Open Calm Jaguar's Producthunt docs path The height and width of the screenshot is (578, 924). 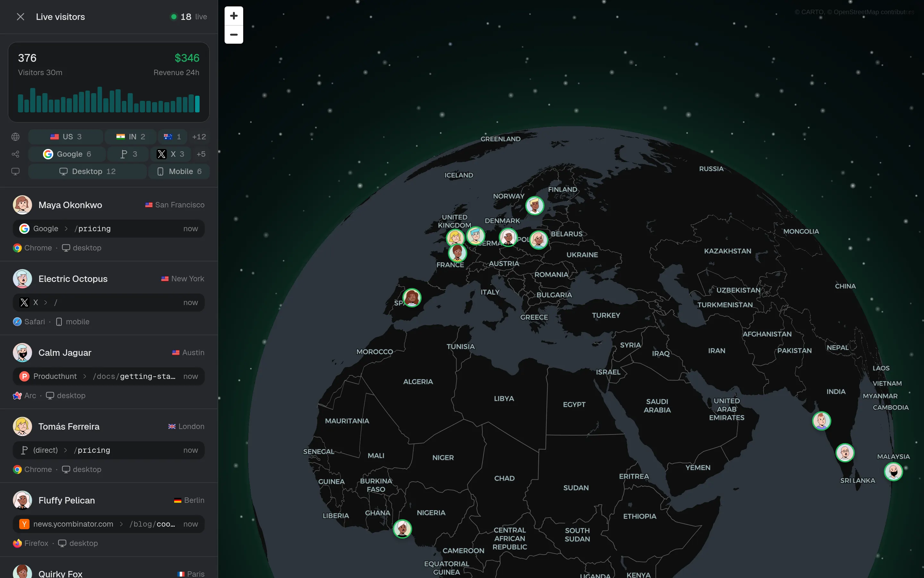point(109,376)
